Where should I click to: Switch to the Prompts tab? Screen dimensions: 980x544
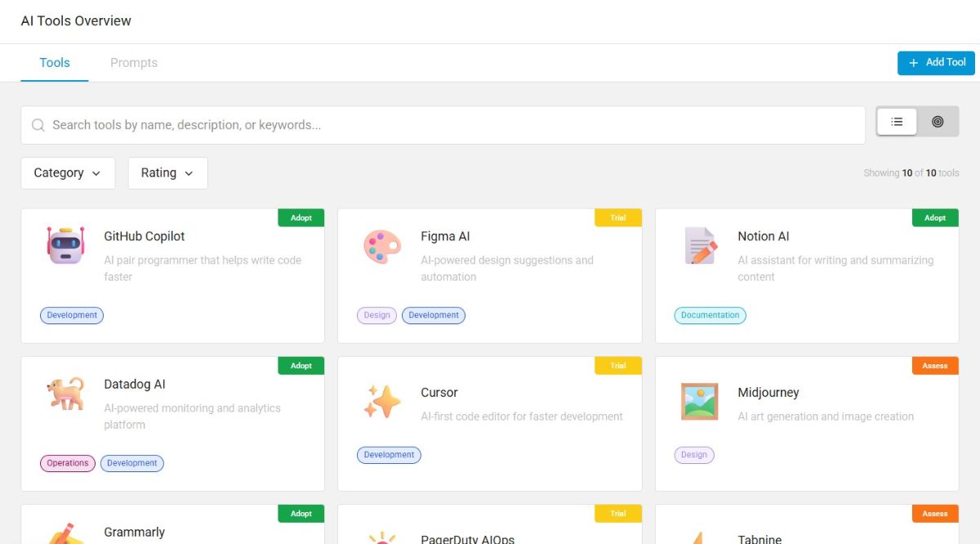pos(134,63)
